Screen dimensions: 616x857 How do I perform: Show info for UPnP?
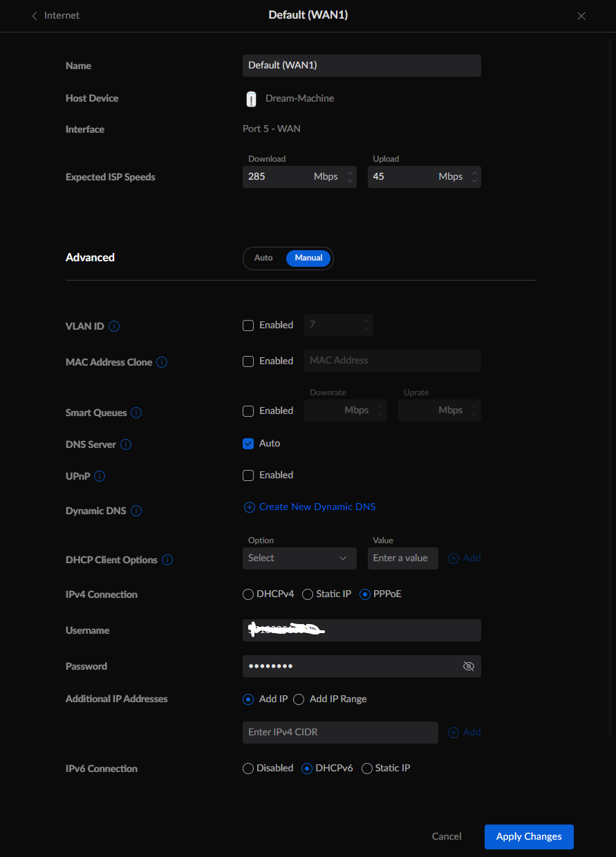(100, 476)
